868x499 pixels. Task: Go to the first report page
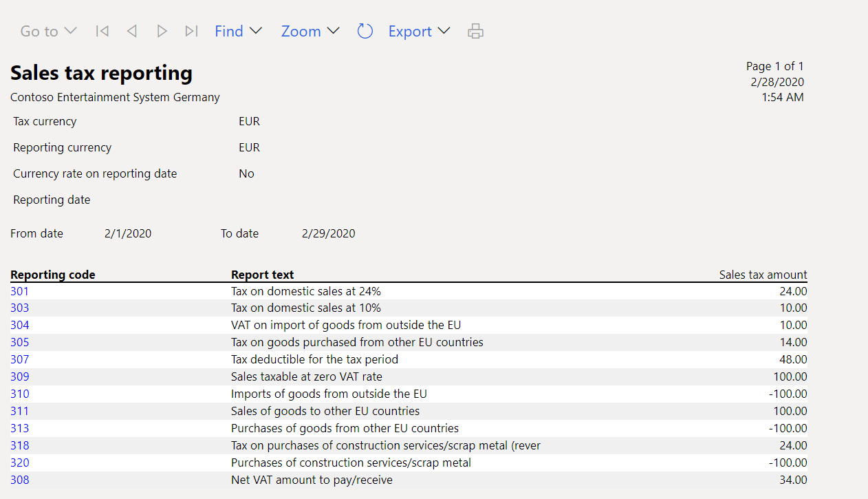tap(102, 31)
